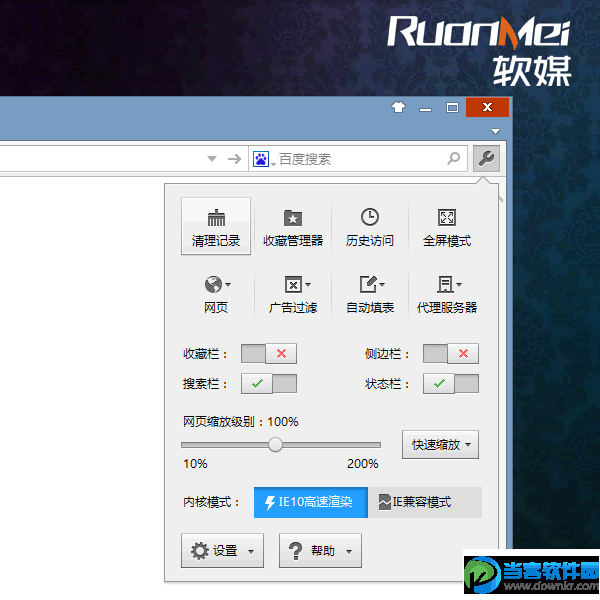Toggle the 状态栏 status bar switch

(451, 383)
